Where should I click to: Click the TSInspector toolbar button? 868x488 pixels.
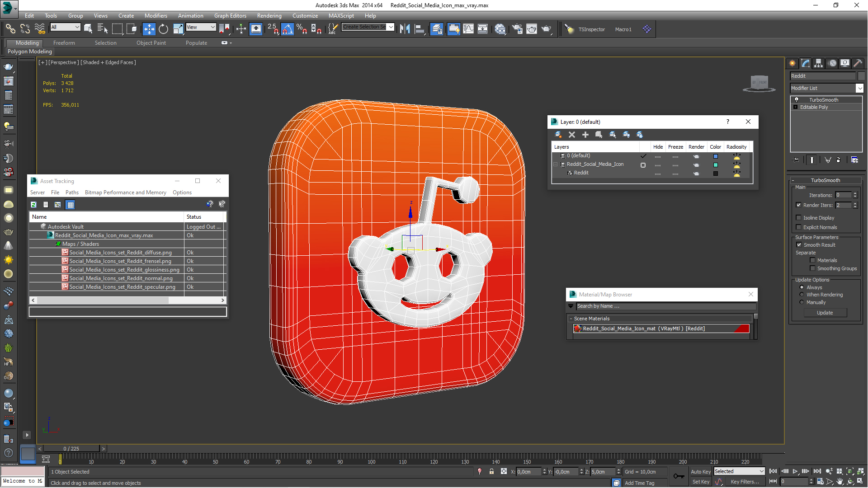591,29
